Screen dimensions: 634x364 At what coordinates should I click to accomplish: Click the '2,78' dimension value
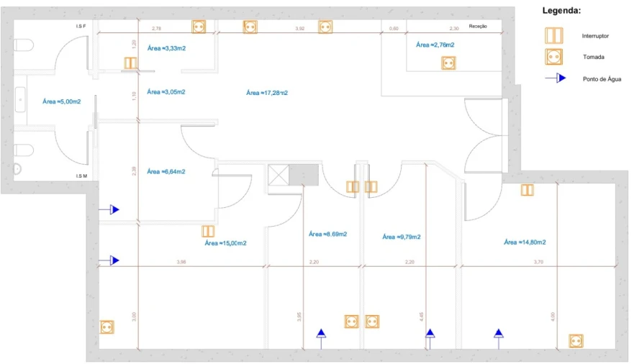156,28
